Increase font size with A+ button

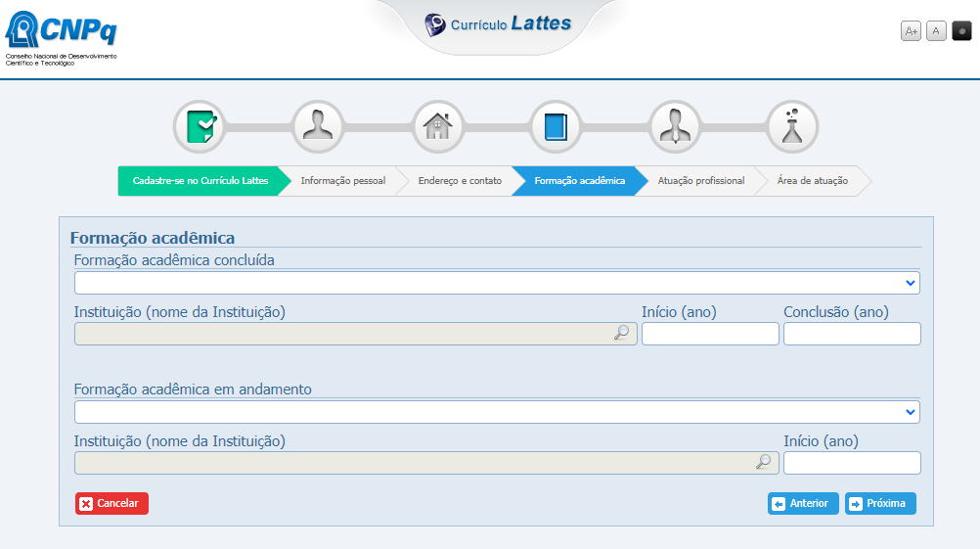(911, 31)
